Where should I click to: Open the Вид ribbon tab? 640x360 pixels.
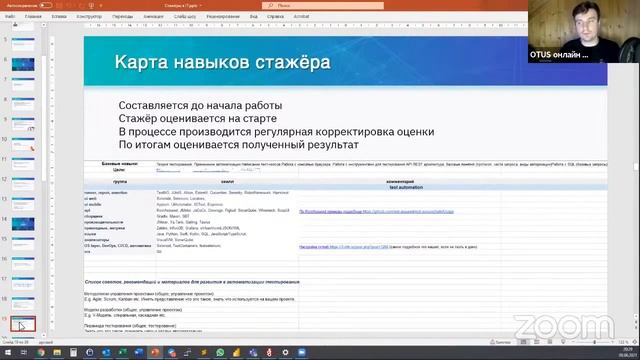[x=253, y=16]
